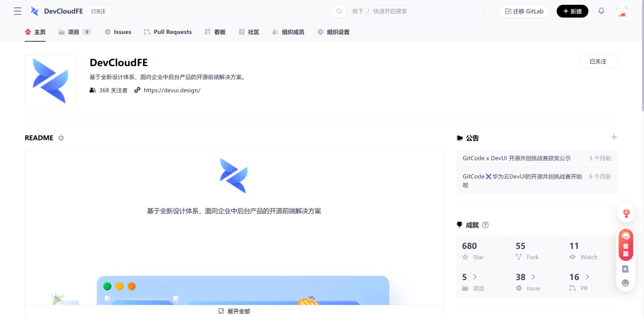The width and height of the screenshot is (644, 317).
Task: Click the 11 Watch count
Action: (x=574, y=246)
